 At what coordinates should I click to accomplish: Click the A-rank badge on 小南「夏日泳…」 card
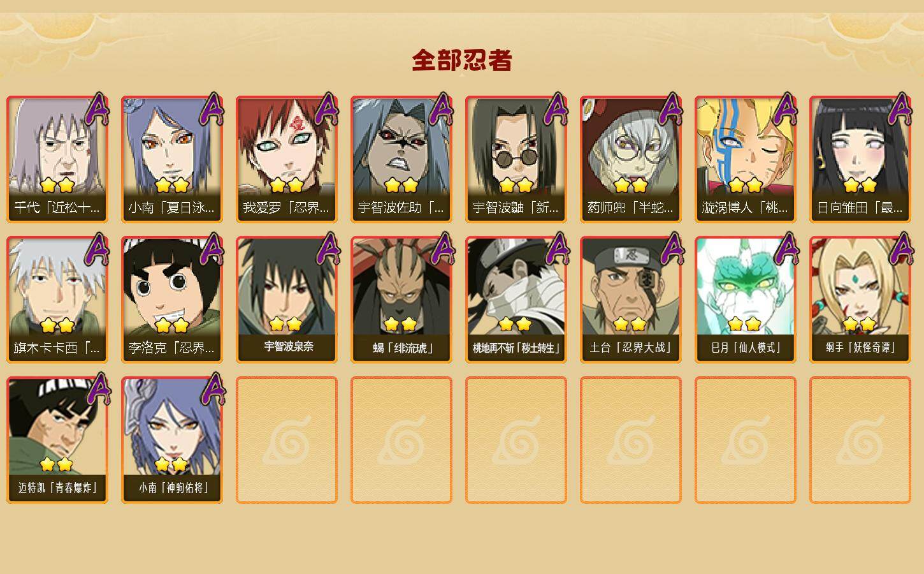[x=212, y=109]
